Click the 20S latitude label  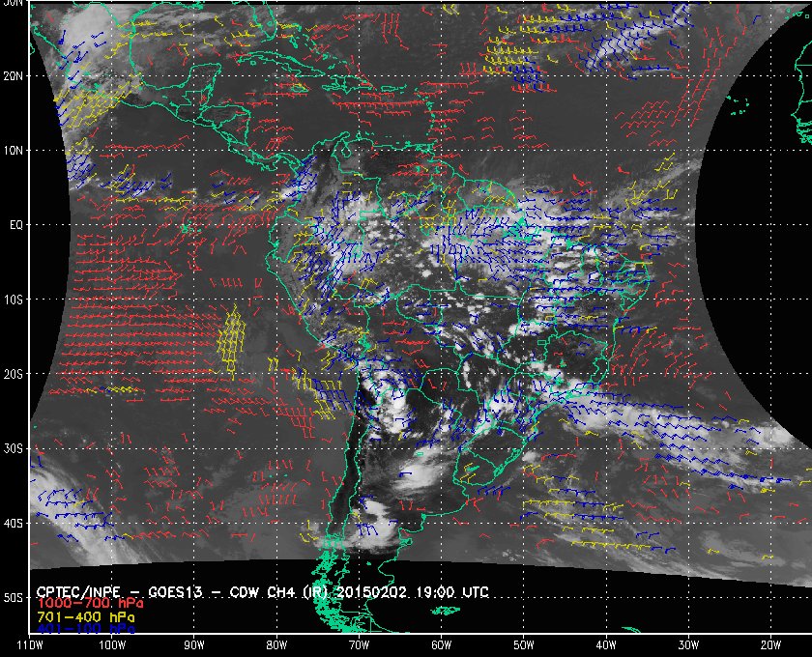(x=13, y=374)
